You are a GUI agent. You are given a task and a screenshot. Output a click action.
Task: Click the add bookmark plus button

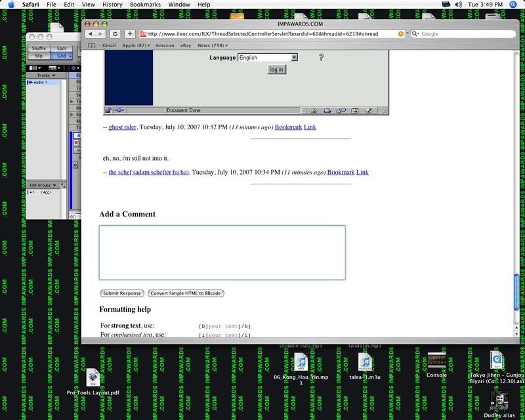[x=130, y=33]
